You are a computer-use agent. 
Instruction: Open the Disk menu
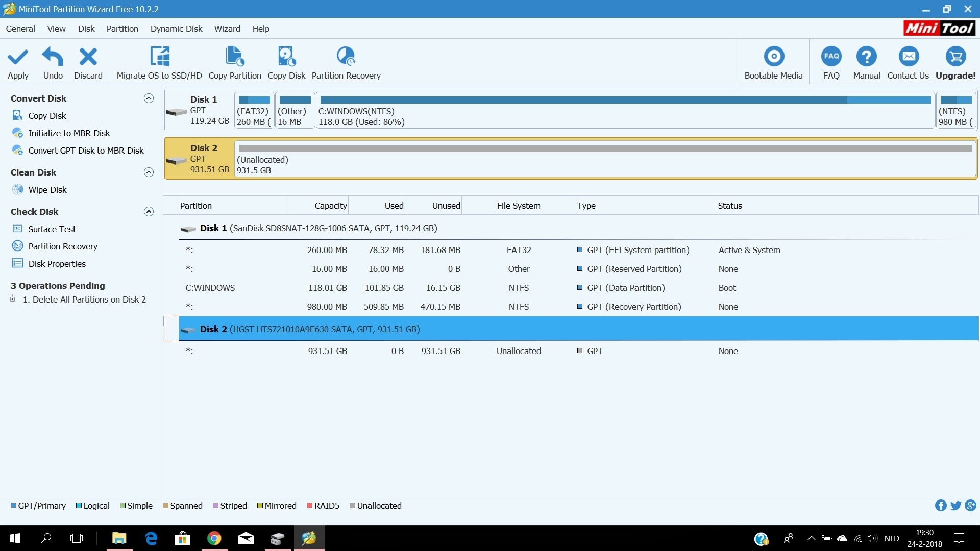click(x=86, y=29)
